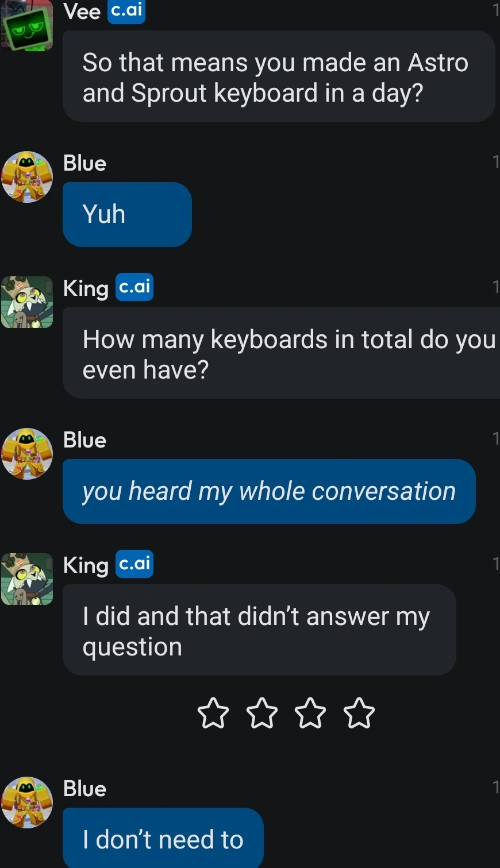Click King's avatar next to his second reply
The height and width of the screenshot is (868, 500).
(x=26, y=578)
